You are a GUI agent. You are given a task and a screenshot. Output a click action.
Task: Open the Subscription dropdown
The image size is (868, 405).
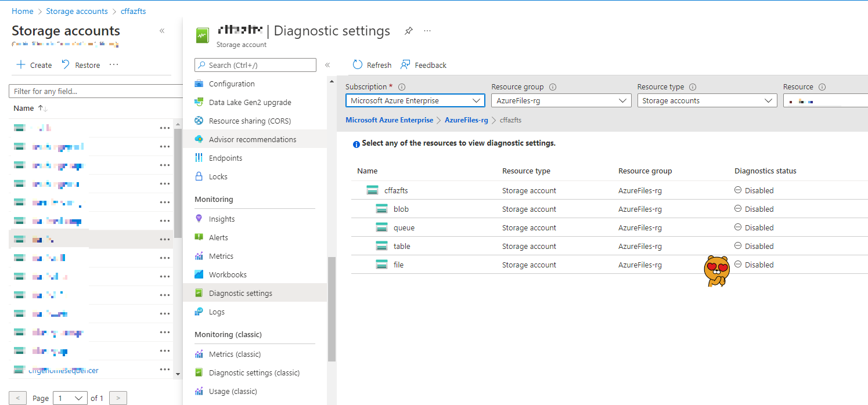tap(415, 100)
